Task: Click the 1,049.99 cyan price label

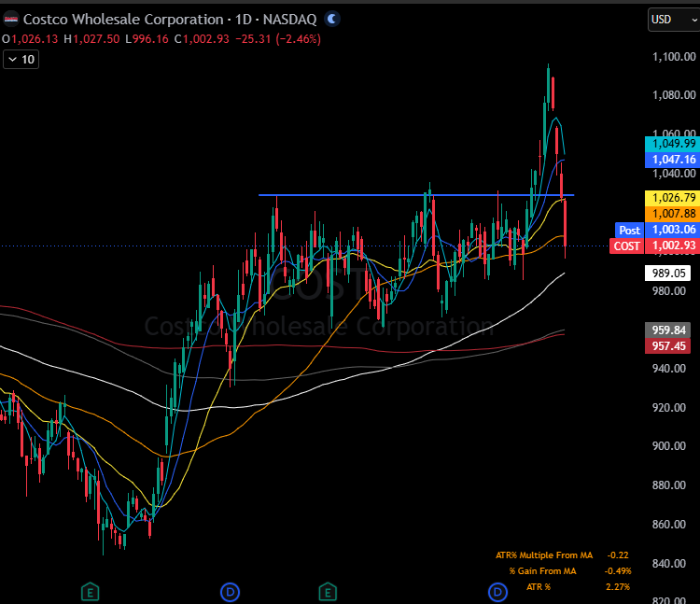Action: [x=672, y=144]
